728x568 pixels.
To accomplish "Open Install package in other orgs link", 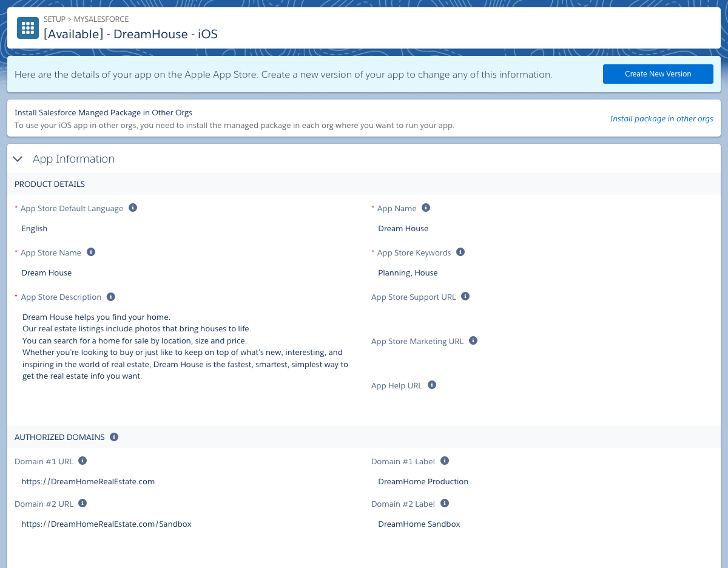I will pos(661,119).
